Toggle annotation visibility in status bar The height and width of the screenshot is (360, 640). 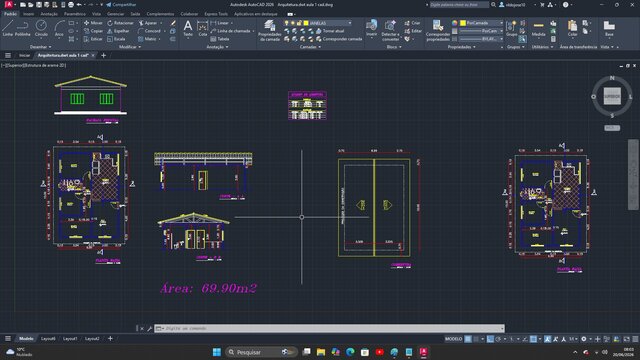point(548,339)
